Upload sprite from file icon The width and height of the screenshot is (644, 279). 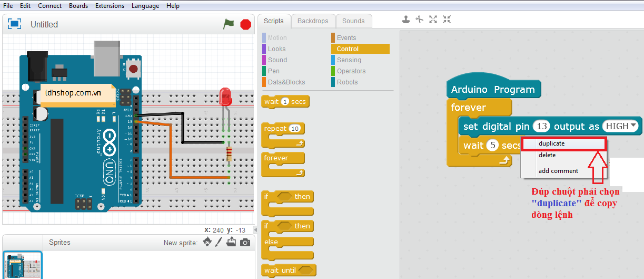[x=231, y=242]
